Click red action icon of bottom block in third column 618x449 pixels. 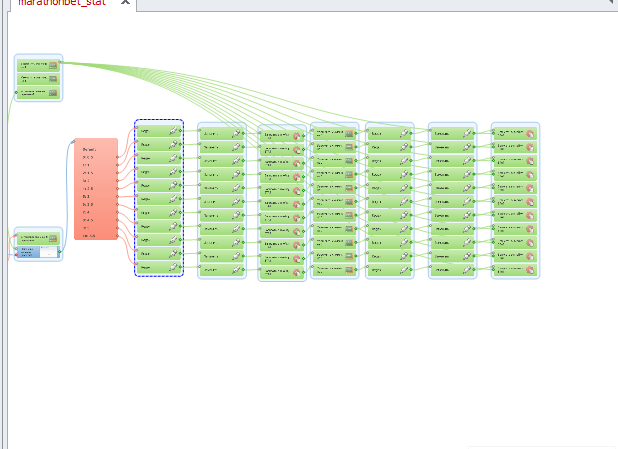(297, 272)
